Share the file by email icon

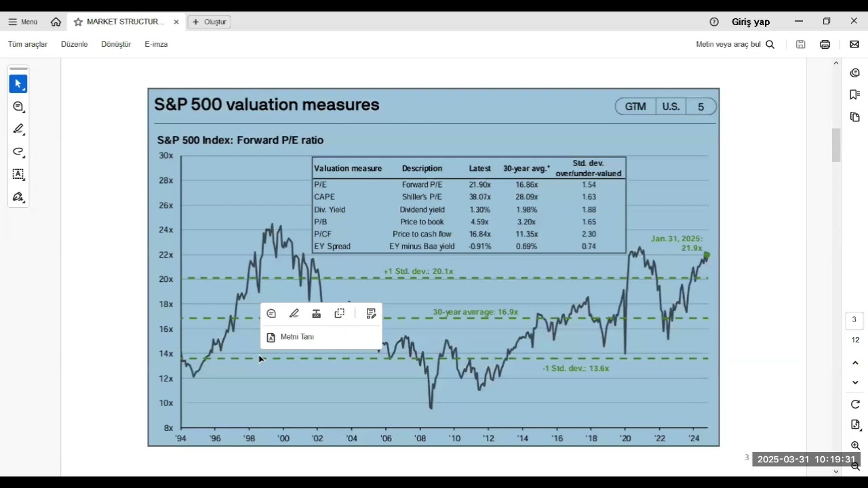click(854, 44)
